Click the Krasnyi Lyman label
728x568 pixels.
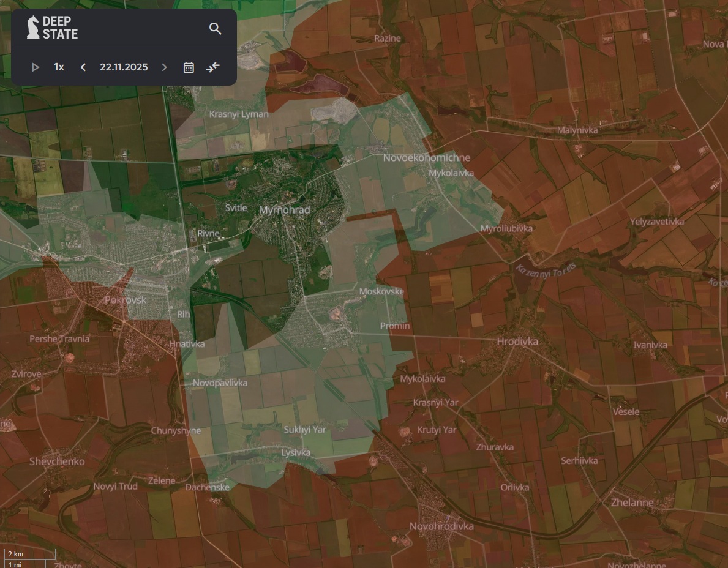[x=239, y=114]
